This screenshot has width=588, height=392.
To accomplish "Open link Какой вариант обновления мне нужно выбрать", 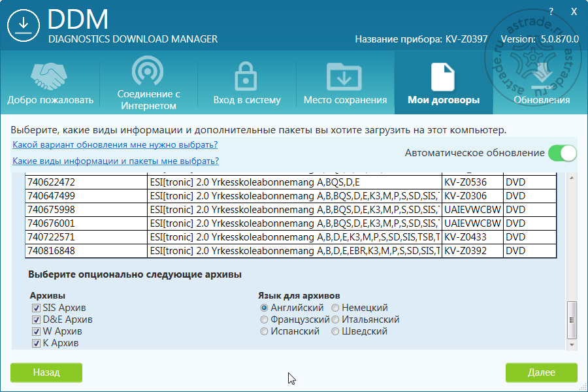I will (115, 145).
